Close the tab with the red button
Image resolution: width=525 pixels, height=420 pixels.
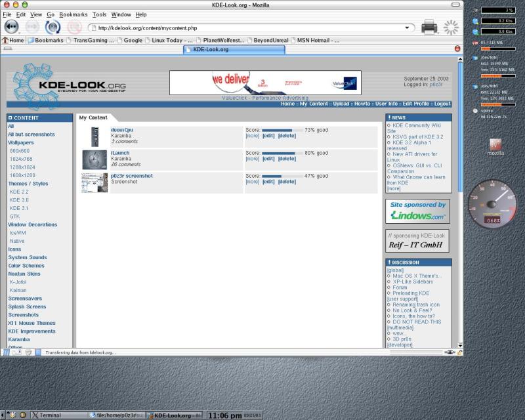[x=457, y=49]
